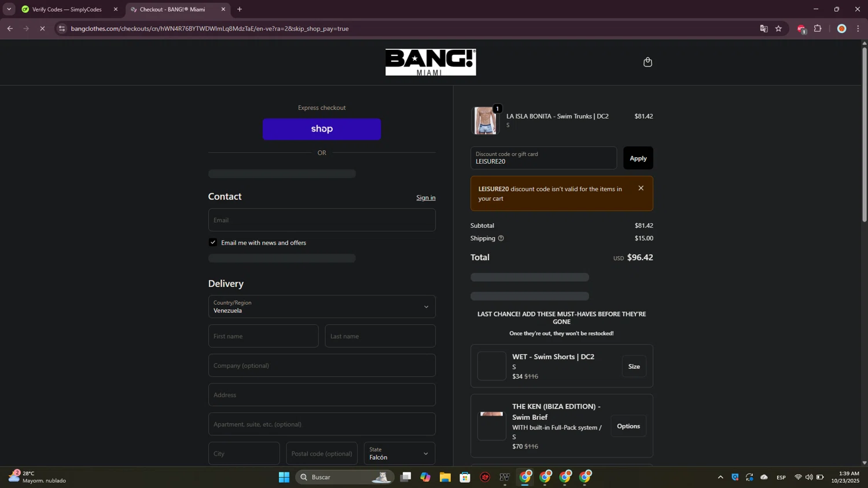Click the translate page icon
The width and height of the screenshot is (868, 488).
pos(764,28)
